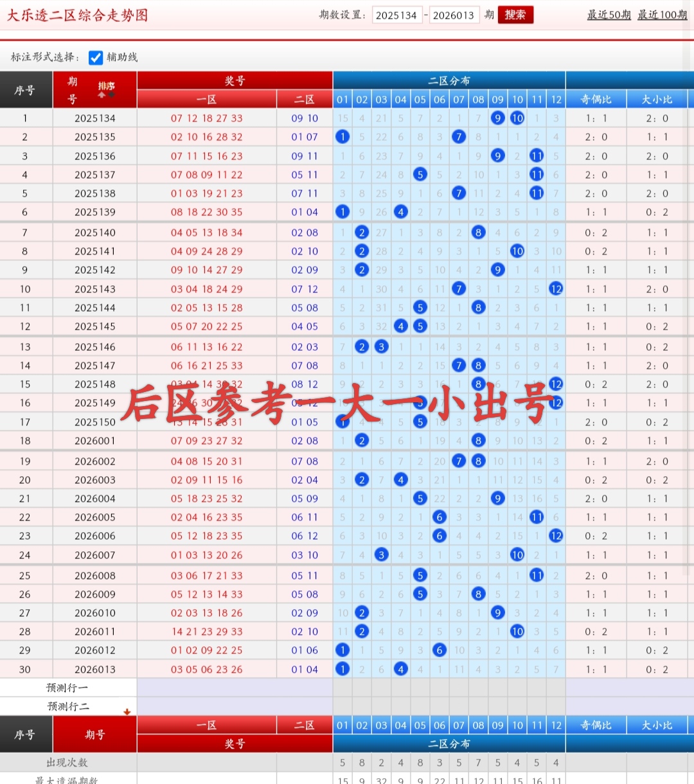Click the ascending sort arrow beside 排序

point(102,95)
